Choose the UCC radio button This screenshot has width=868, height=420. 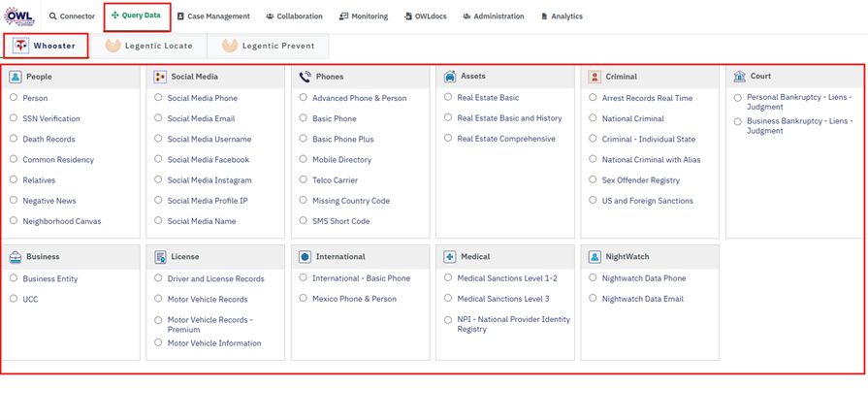coord(14,298)
